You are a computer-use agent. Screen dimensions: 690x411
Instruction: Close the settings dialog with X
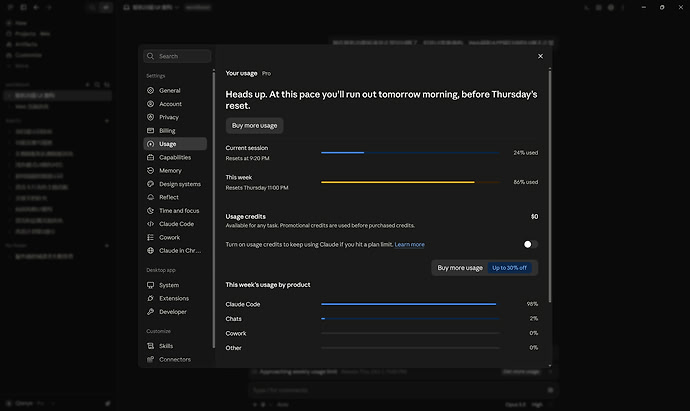[x=540, y=56]
